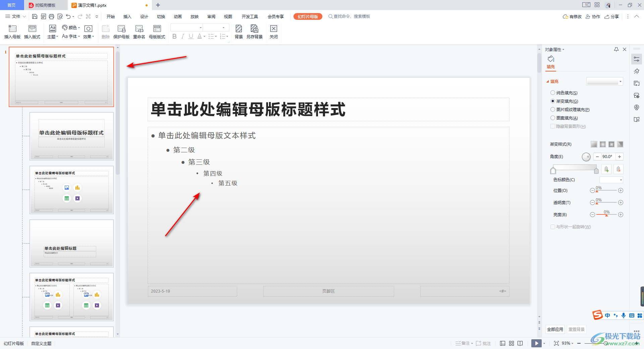This screenshot has width=644, height=349.
Task: Click the command search box
Action: pyautogui.click(x=349, y=16)
